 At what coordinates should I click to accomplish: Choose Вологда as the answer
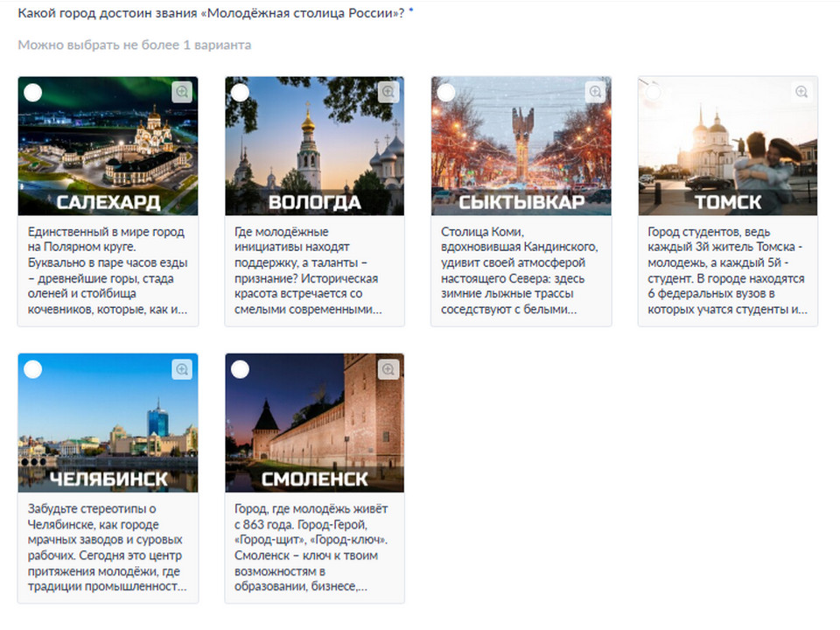click(240, 93)
